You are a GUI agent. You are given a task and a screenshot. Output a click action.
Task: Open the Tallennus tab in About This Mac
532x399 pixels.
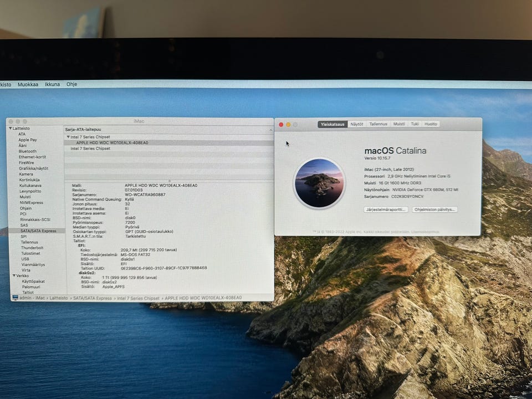pos(378,124)
